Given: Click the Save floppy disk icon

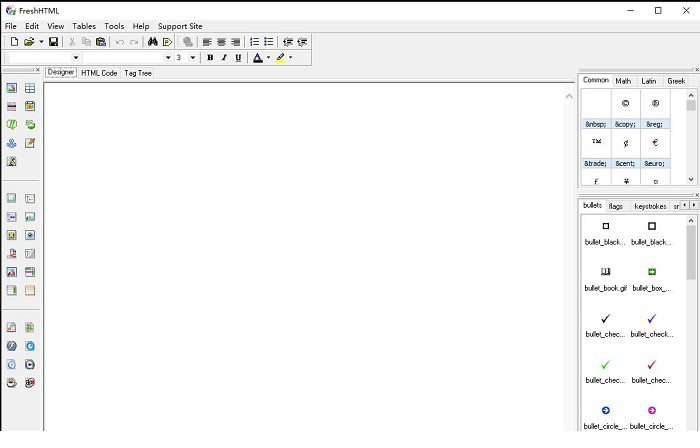Looking at the screenshot, I should click(x=54, y=42).
